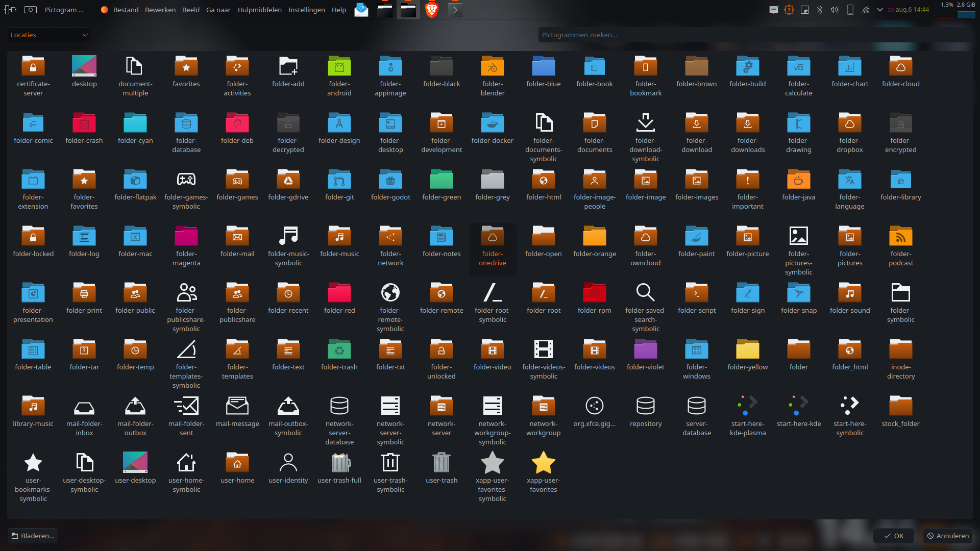
Task: Choose the folder-blender icon
Action: click(x=492, y=67)
